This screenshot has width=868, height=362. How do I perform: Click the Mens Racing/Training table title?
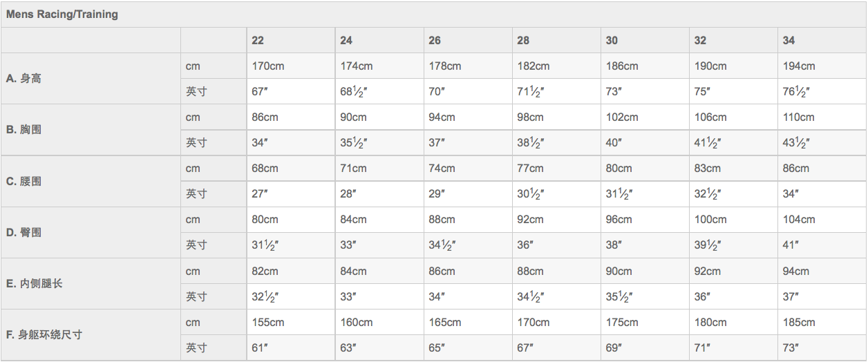coord(62,14)
